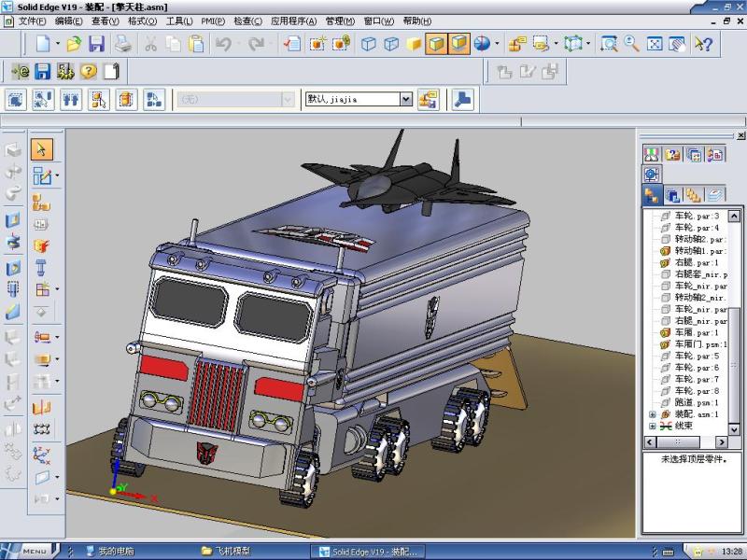The height and width of the screenshot is (560, 747).
Task: Undo last action arrow icon
Action: [x=223, y=44]
